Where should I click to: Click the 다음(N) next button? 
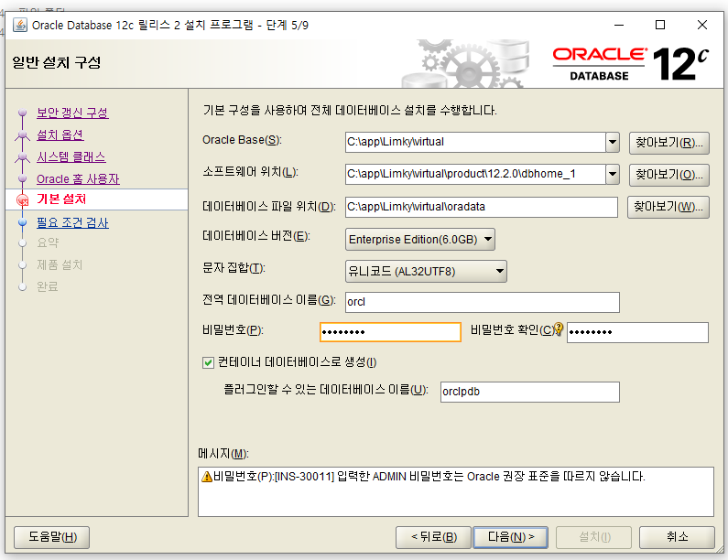point(510,537)
